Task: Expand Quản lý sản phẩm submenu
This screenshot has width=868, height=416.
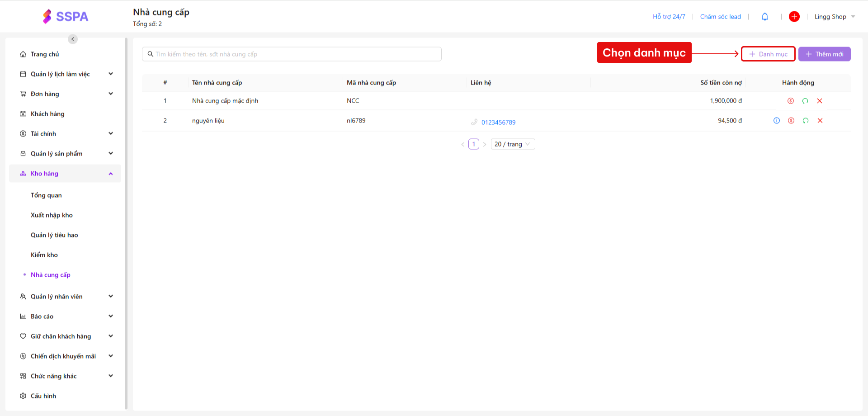Action: click(111, 153)
